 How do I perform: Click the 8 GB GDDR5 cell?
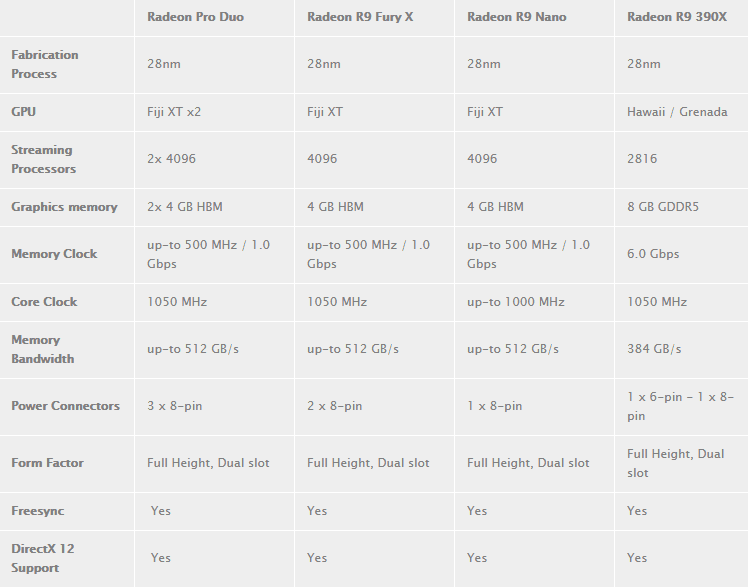pos(663,207)
